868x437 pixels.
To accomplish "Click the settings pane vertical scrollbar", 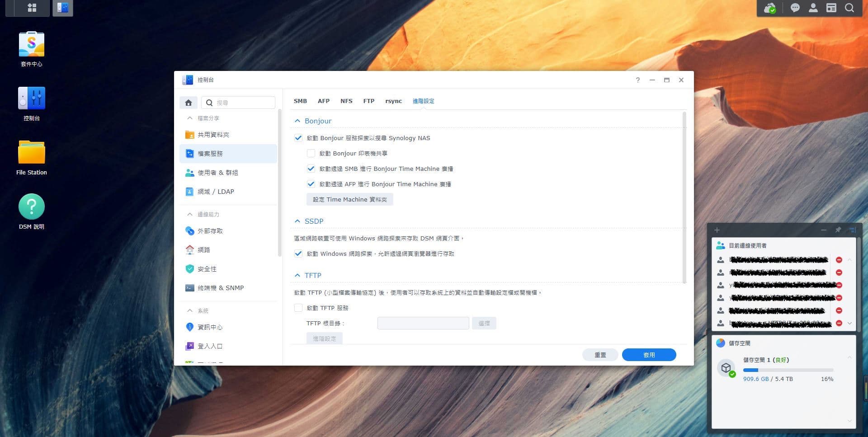I will [684, 198].
